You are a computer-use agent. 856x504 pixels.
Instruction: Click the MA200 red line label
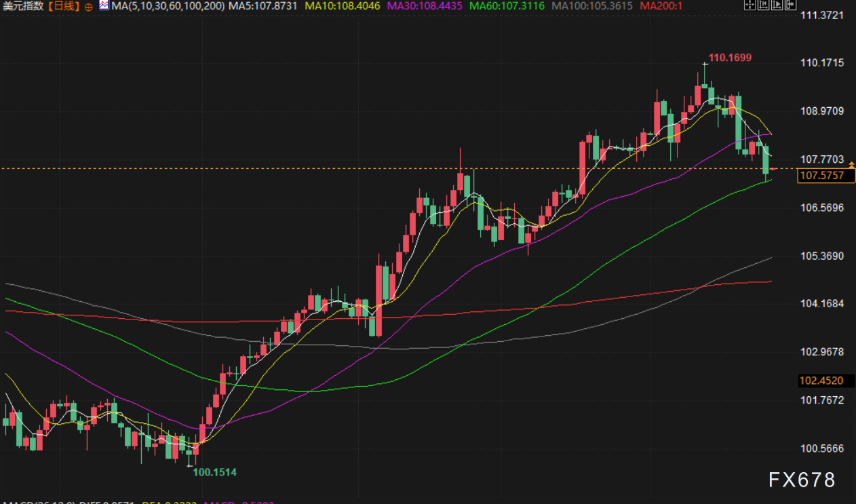661,6
